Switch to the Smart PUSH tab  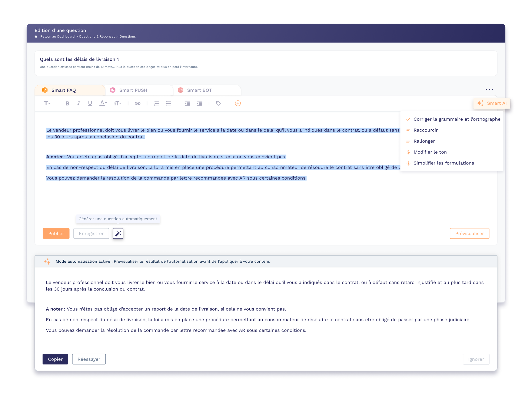coord(133,90)
